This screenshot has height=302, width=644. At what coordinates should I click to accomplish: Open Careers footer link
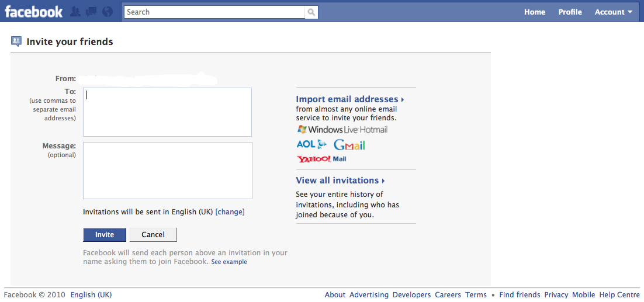[x=448, y=294]
